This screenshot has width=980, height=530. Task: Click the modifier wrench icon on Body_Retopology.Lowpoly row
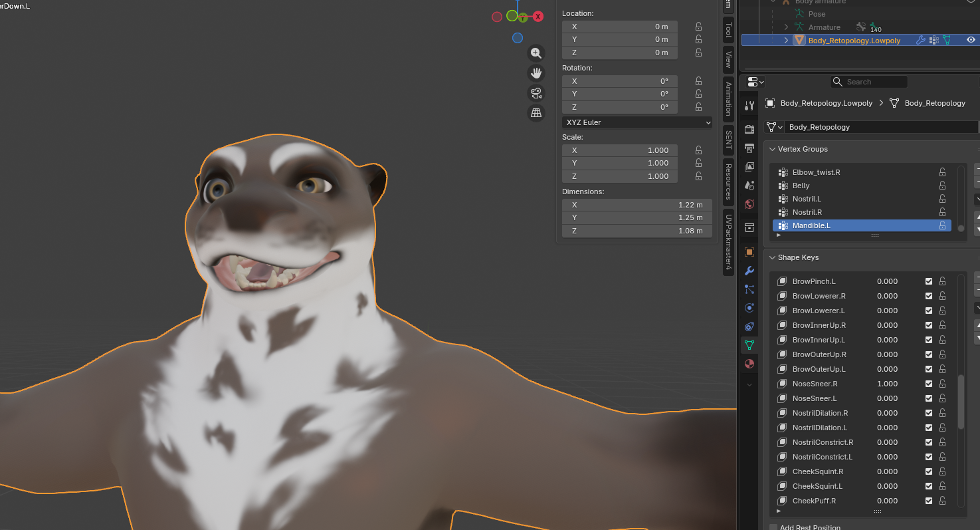[x=920, y=40]
